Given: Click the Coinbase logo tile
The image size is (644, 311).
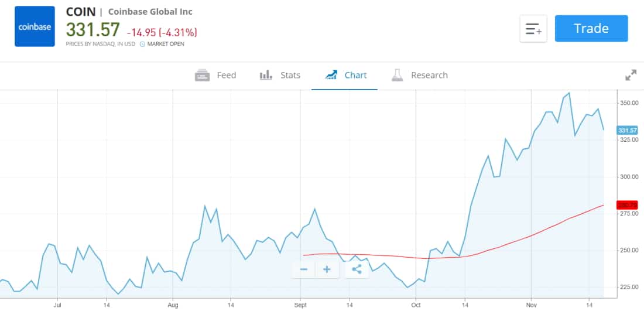Looking at the screenshot, I should 35,26.
